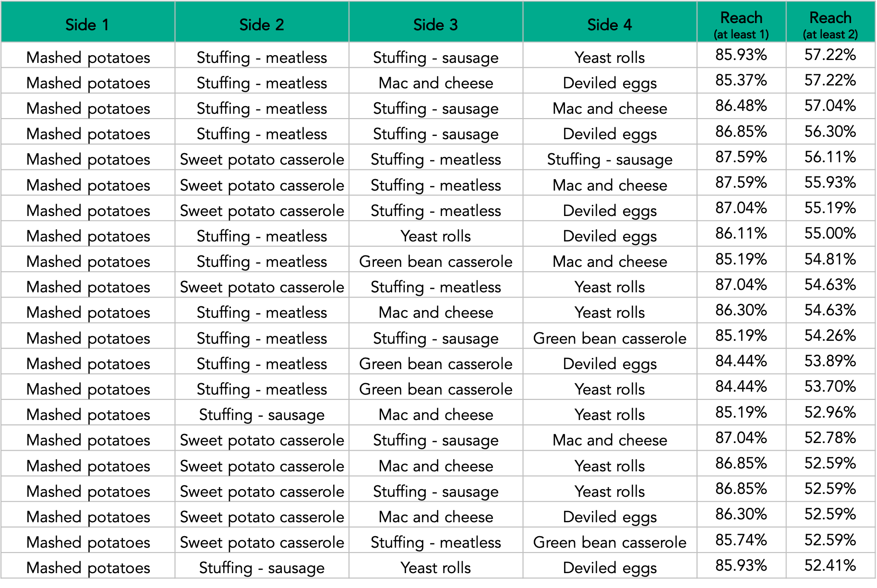The image size is (877, 588).
Task: Select the Side 2 column header
Action: point(262,24)
